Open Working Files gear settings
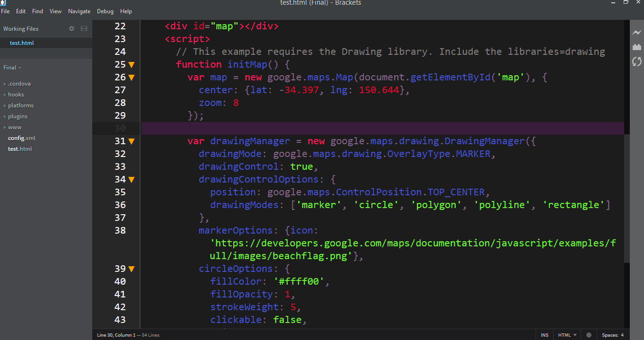This screenshot has width=644, height=340. pyautogui.click(x=71, y=28)
